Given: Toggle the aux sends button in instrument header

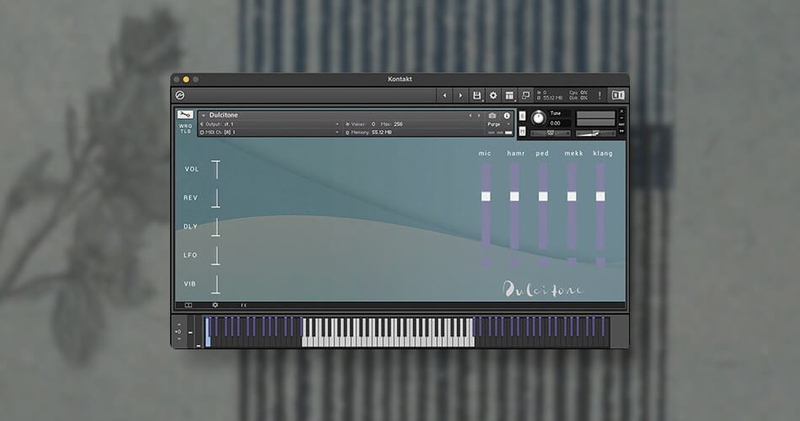Looking at the screenshot, I should (x=621, y=125).
